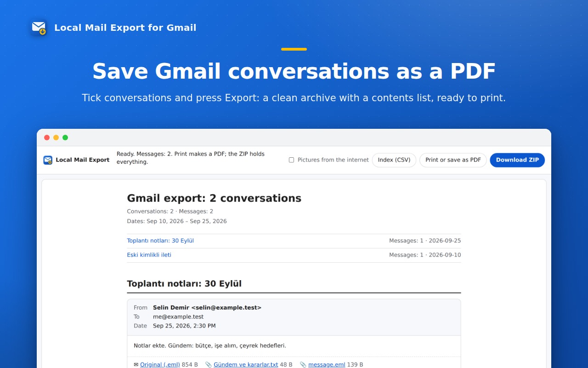Screen dimensions: 588x368
Task: Click the Gmail export: 2 conversations heading
Action: [214, 198]
